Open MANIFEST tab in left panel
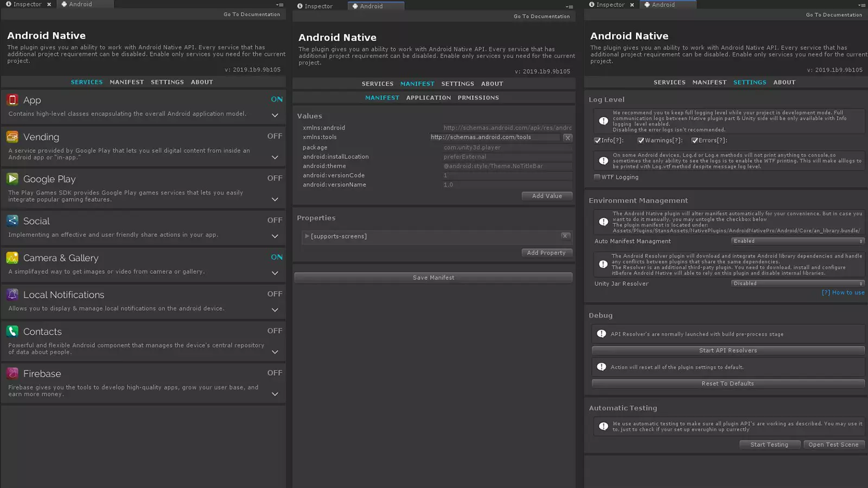Image resolution: width=868 pixels, height=488 pixels. tap(127, 82)
